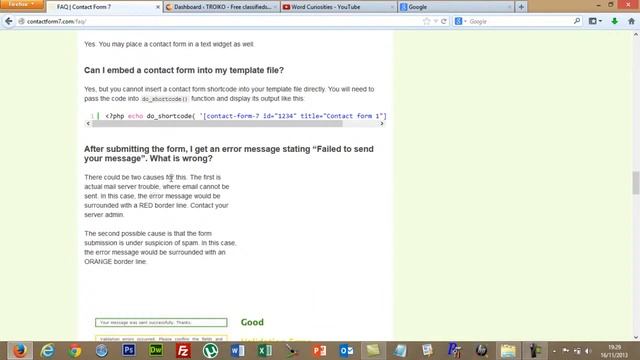Open Excel from the taskbar
Image resolution: width=640 pixels, height=360 pixels.
[x=264, y=351]
